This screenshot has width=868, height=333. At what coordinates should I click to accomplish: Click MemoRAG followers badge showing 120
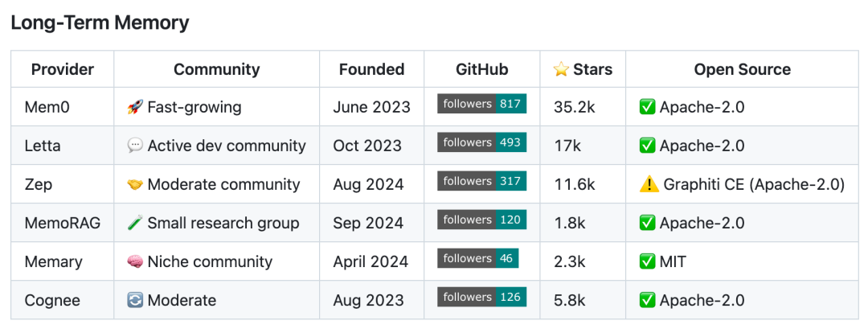tap(481, 220)
